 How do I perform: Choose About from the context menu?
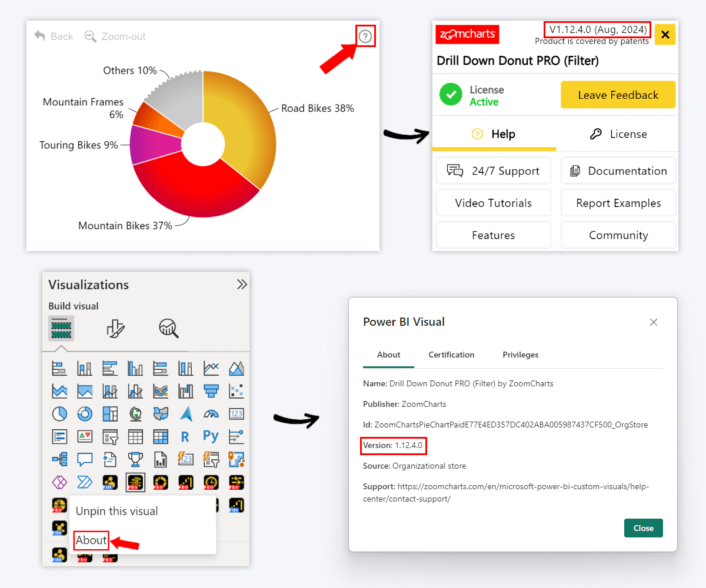coord(91,540)
